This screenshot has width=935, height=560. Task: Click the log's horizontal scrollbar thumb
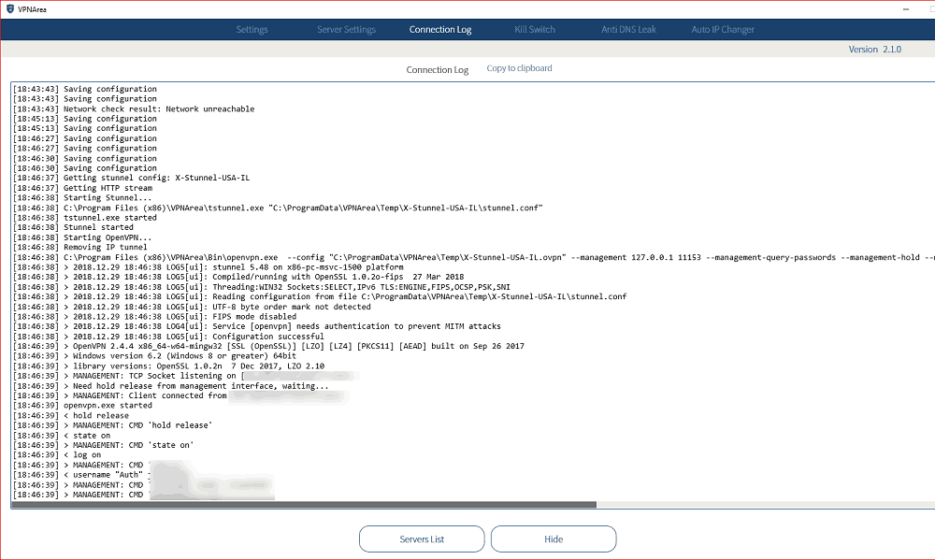tap(304, 505)
